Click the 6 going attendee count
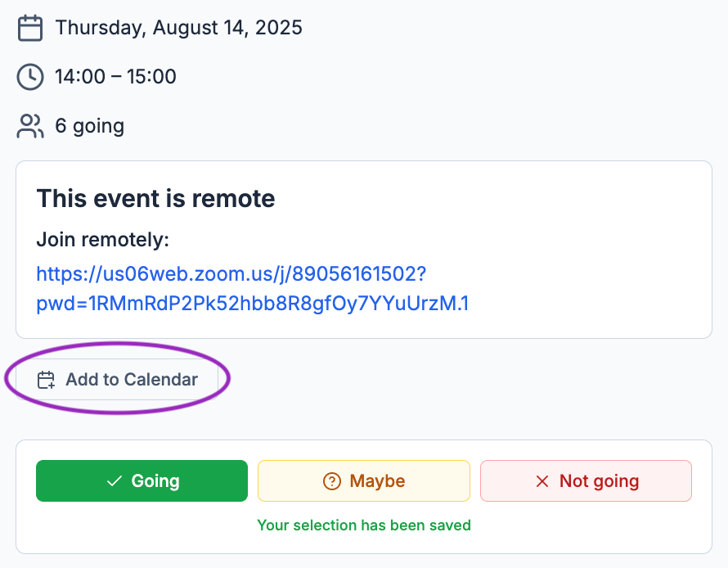Screen dimensions: 728x568 point(90,126)
